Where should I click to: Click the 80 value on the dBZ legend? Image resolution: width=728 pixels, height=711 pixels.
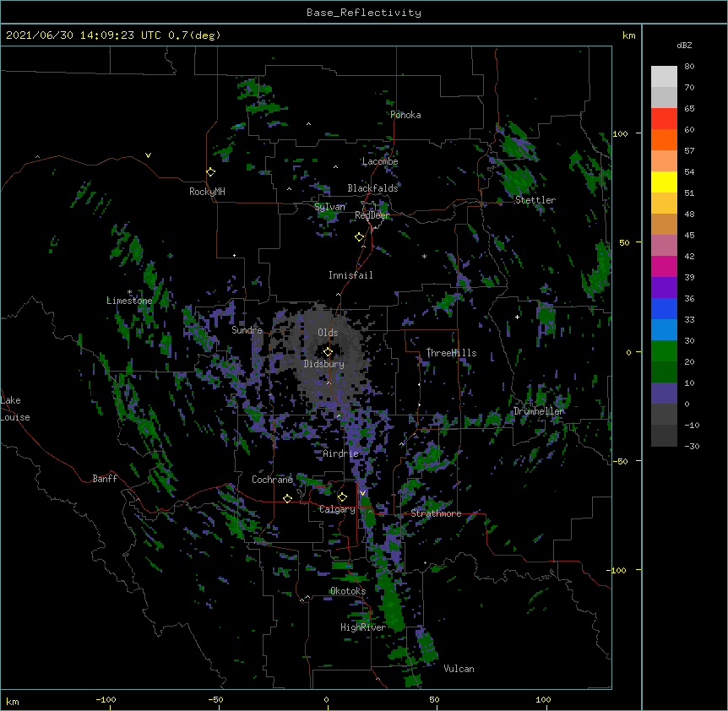pyautogui.click(x=689, y=67)
